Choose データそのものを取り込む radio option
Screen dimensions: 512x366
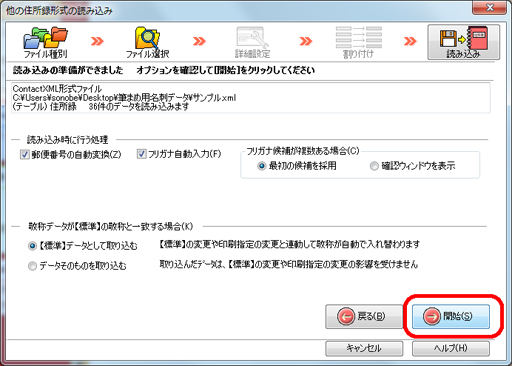click(32, 266)
